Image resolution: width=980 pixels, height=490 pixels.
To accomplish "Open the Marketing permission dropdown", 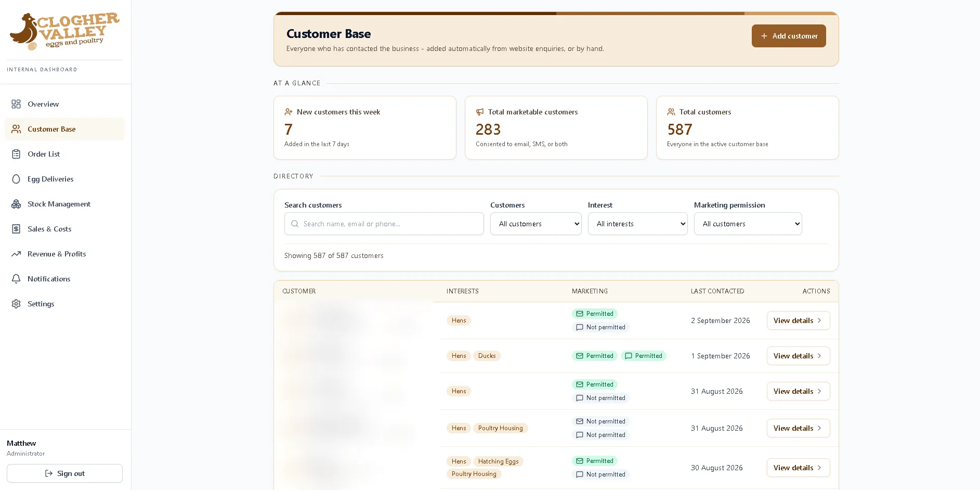I will (x=748, y=224).
